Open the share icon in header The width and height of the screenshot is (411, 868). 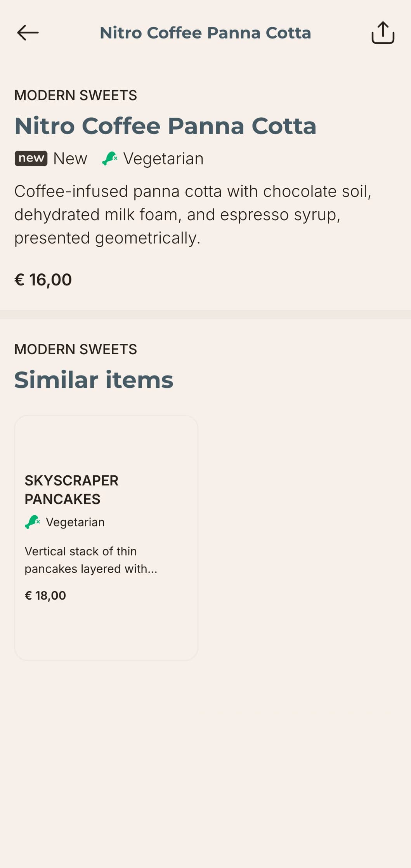[383, 33]
